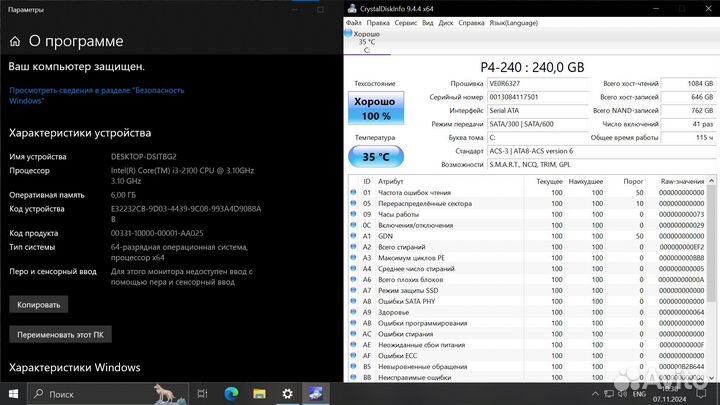This screenshot has height=405, width=720.
Task: Click the firmware field VE0R6327
Action: [x=537, y=84]
